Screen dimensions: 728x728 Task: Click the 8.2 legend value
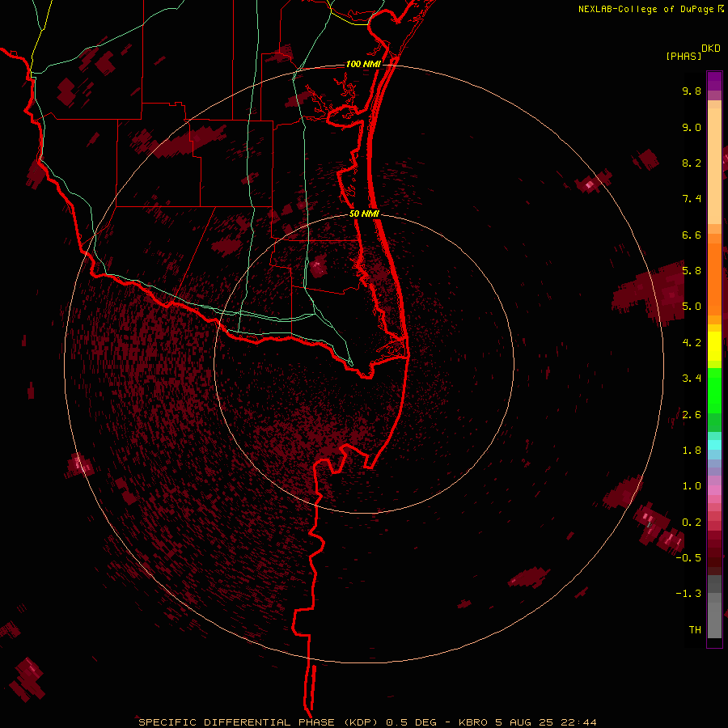tap(692, 163)
